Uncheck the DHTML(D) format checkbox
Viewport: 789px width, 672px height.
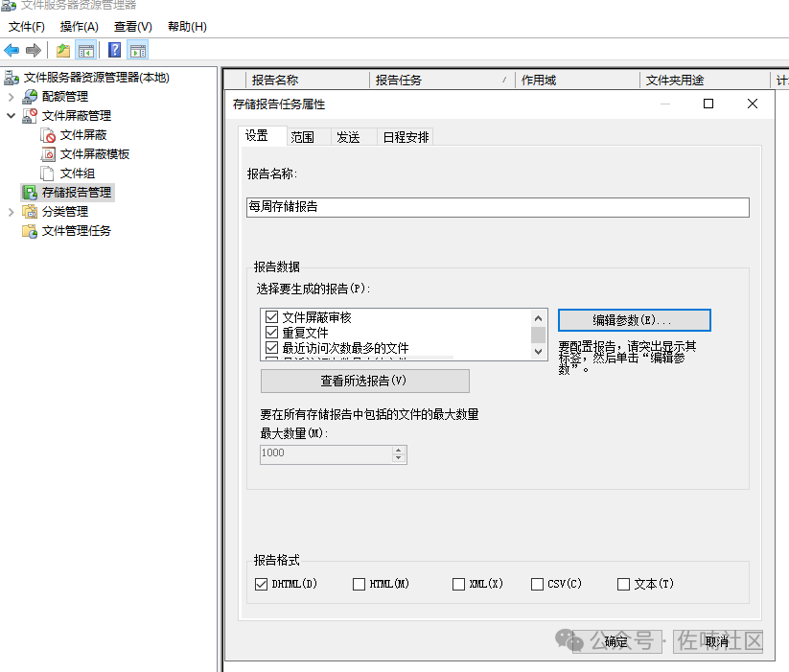(261, 584)
